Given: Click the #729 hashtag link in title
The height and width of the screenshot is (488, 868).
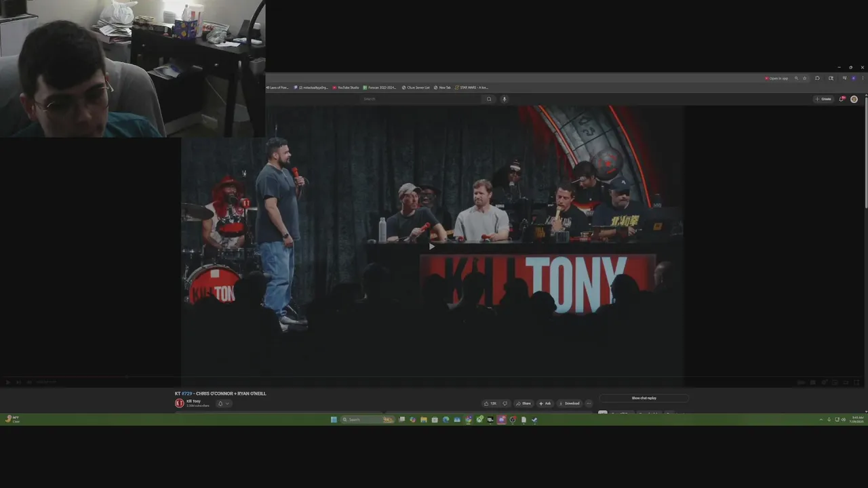Looking at the screenshot, I should pyautogui.click(x=186, y=393).
